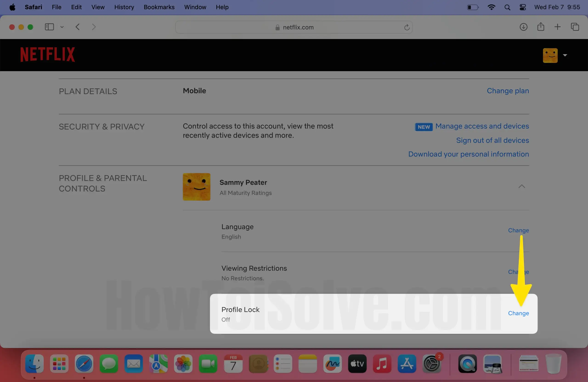This screenshot has height=382, width=588.
Task: Show the tab overview icon
Action: (575, 27)
